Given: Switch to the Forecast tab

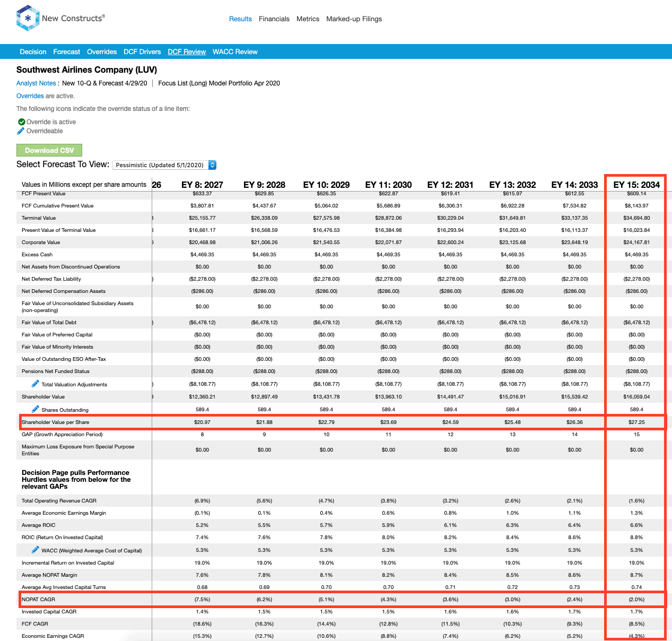Looking at the screenshot, I should [x=66, y=52].
